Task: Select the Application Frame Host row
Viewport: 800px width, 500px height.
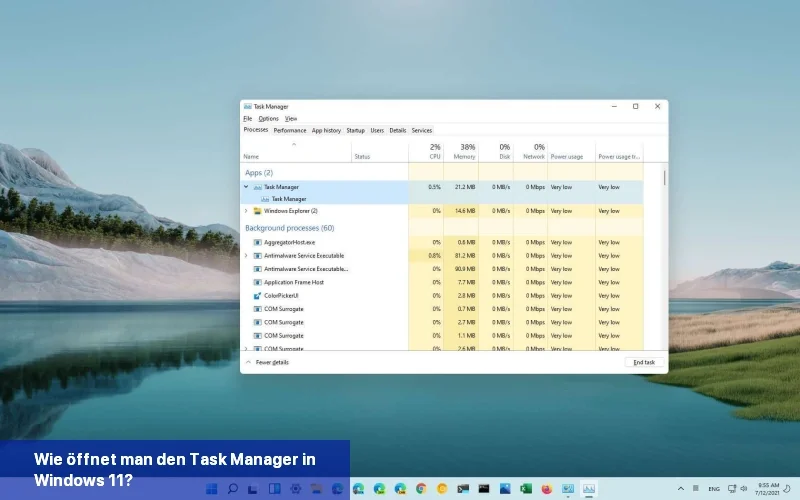Action: coord(293,282)
